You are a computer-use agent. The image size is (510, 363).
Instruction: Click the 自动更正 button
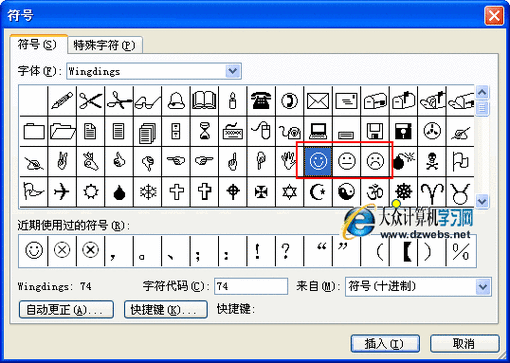[x=66, y=310]
